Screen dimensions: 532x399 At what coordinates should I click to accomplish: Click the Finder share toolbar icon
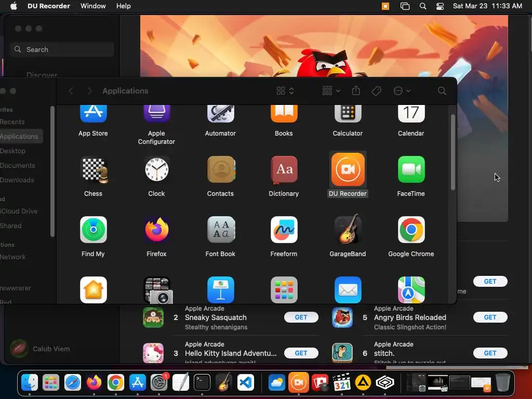(x=356, y=90)
